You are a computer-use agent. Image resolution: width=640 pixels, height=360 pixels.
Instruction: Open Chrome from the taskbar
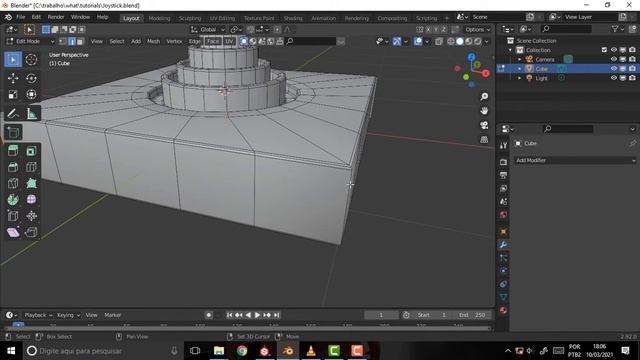(x=242, y=351)
